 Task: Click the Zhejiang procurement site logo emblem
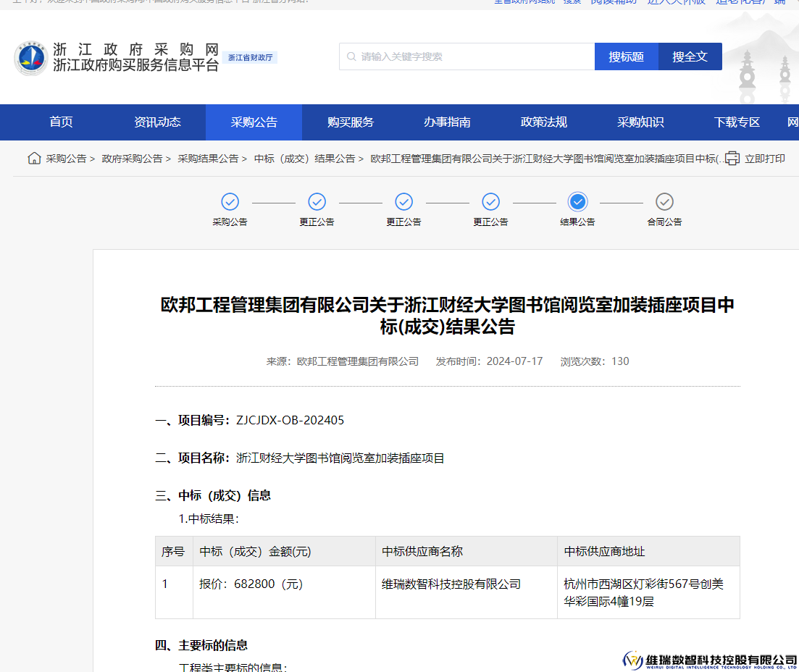coord(31,58)
